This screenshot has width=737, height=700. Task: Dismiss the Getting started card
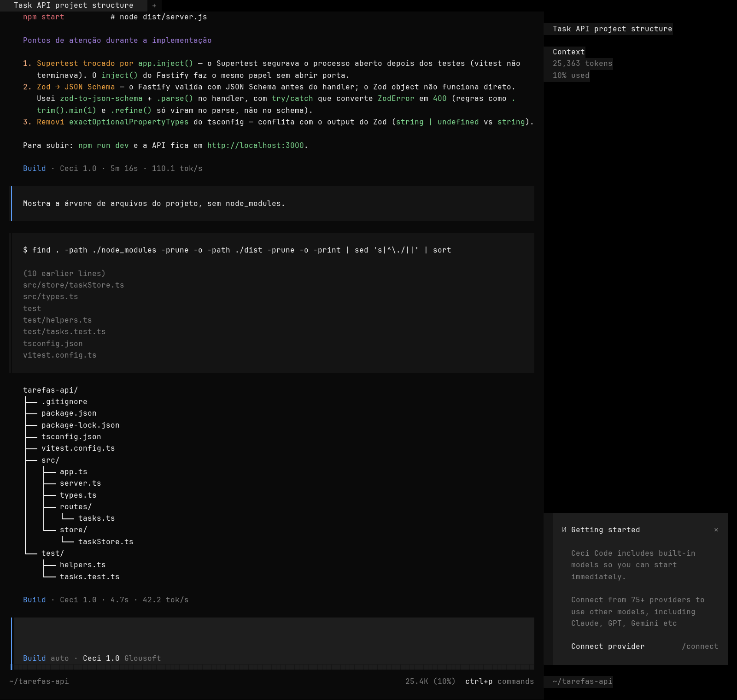[716, 530]
